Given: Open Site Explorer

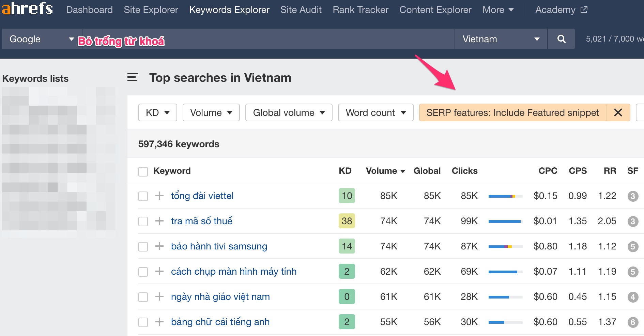Looking at the screenshot, I should click(x=151, y=10).
